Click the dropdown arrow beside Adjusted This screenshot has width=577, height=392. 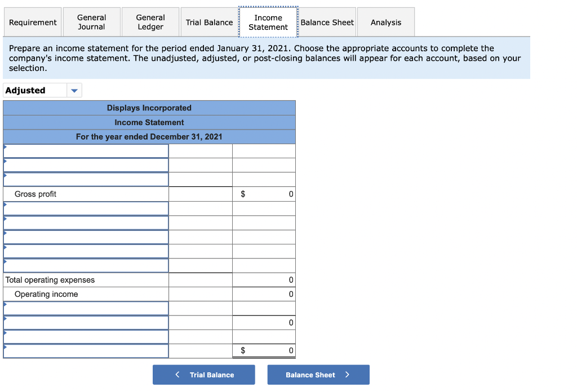[74, 90]
